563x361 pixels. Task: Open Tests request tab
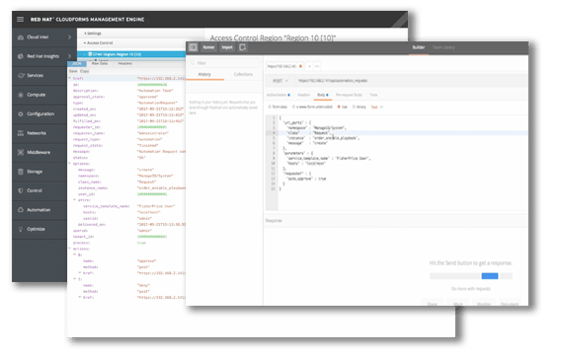pos(373,95)
